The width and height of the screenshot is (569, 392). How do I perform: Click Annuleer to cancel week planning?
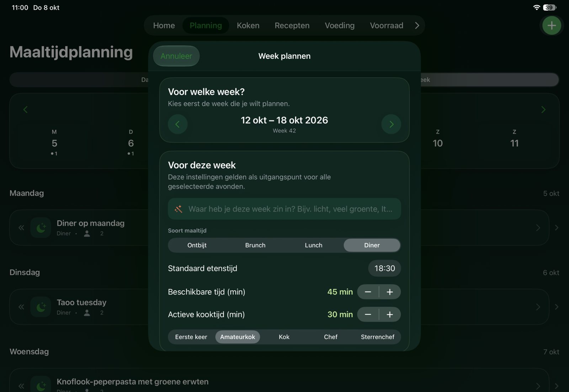click(x=176, y=56)
